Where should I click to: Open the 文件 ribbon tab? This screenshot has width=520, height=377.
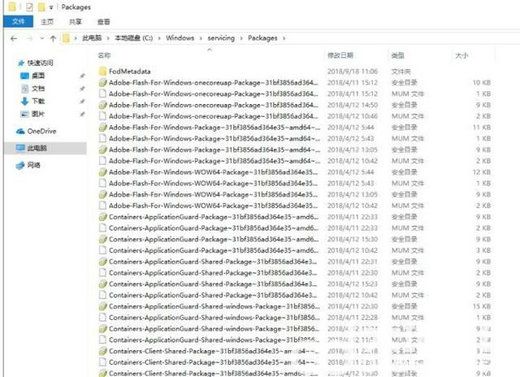pyautogui.click(x=18, y=21)
